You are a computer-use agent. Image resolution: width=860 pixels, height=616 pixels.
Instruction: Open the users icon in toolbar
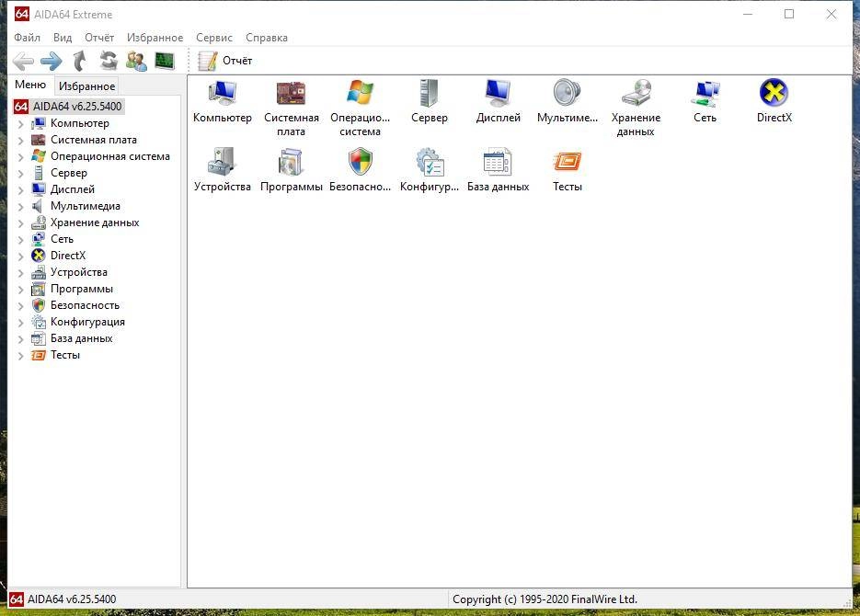[136, 61]
